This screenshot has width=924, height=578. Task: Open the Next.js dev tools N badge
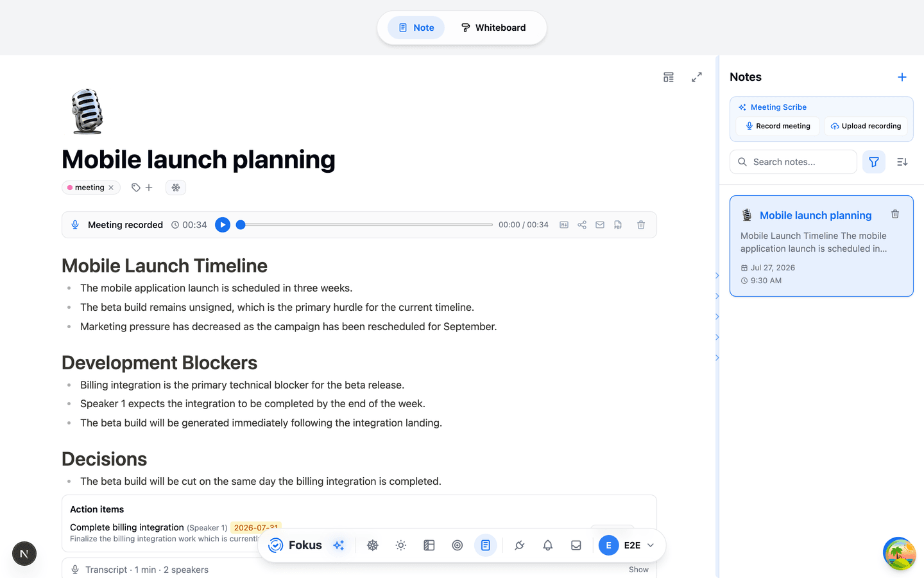[24, 554]
